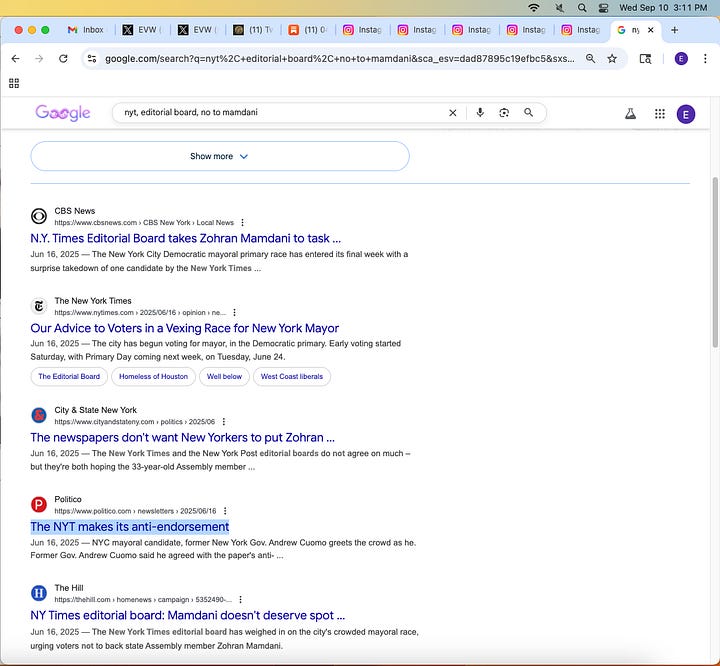Screen dimensions: 720x666
Task: Open the Chrome three-dot menu
Action: (x=705, y=59)
